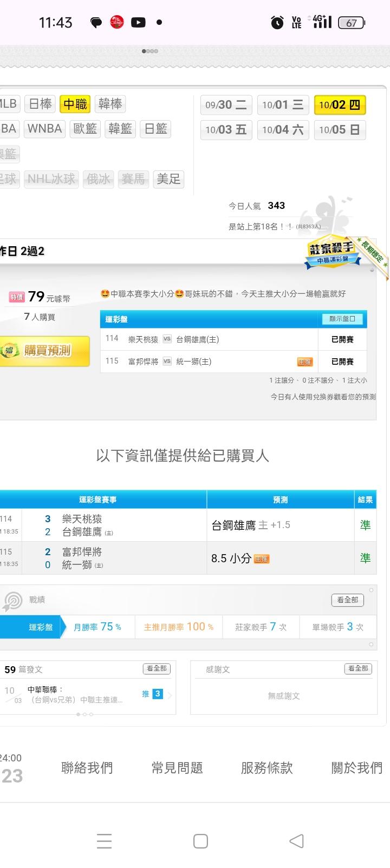Click the 樂天桃猿 team name in results
The height and width of the screenshot is (868, 390).
[x=82, y=518]
